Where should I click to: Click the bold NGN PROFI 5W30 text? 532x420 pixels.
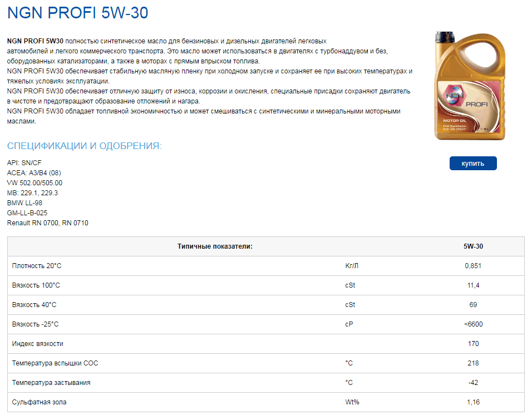point(35,41)
